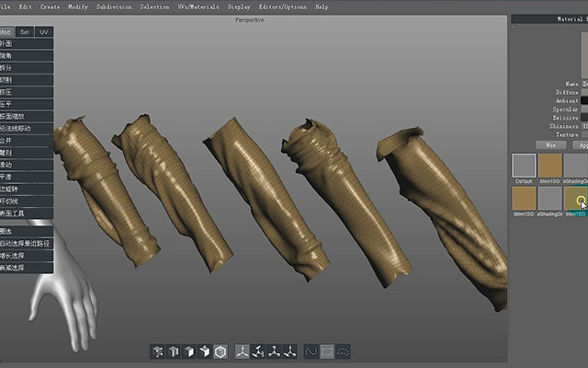
Task: Switch to rectangle area selection style
Action: click(x=327, y=351)
